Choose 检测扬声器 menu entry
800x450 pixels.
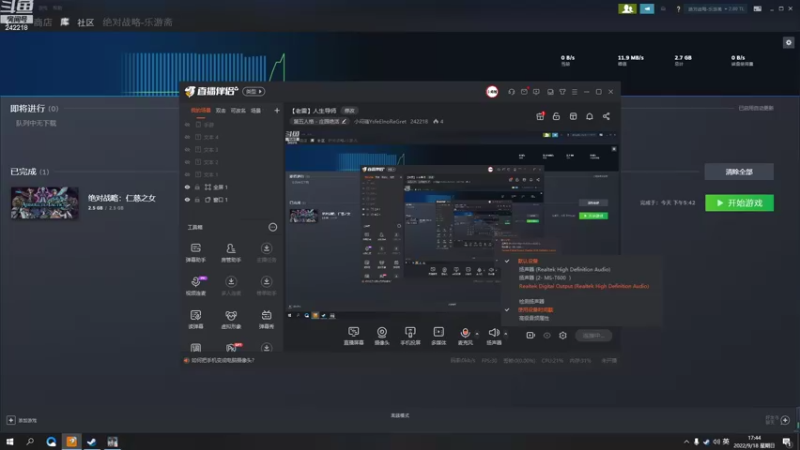pyautogui.click(x=531, y=302)
